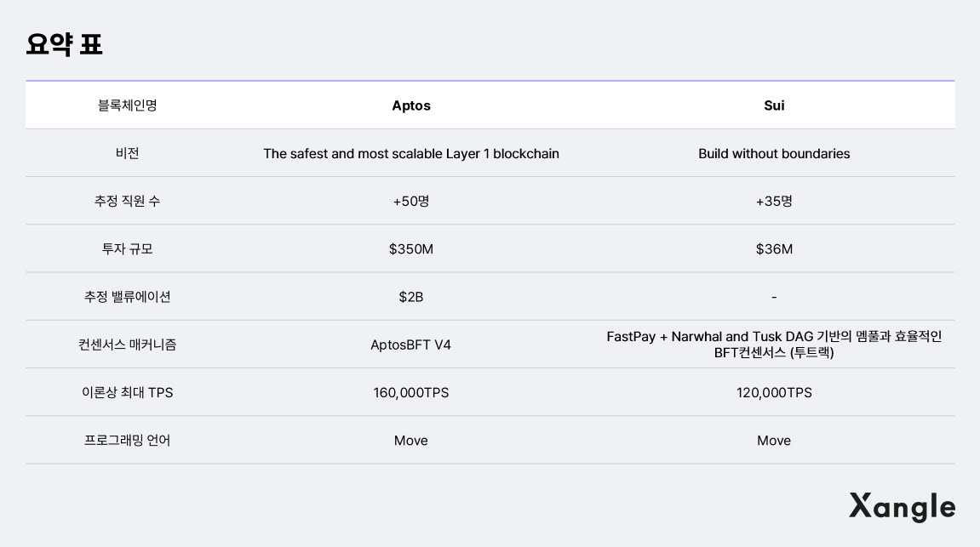
Task: Click the 요약 표 title heading
Action: 65,43
